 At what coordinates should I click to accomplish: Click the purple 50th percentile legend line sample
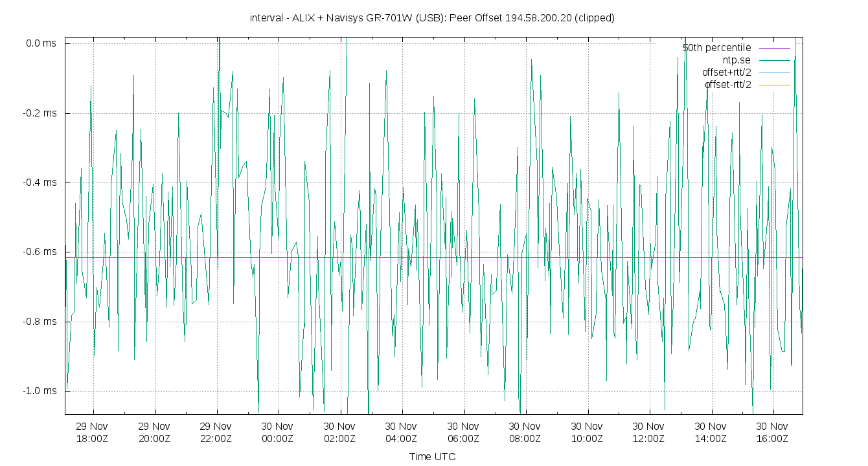click(773, 48)
